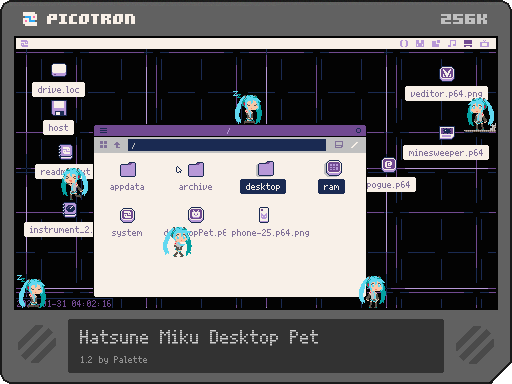This screenshot has width=512, height=384.
Task: Open the file window hamburger menu
Action: coord(103,131)
